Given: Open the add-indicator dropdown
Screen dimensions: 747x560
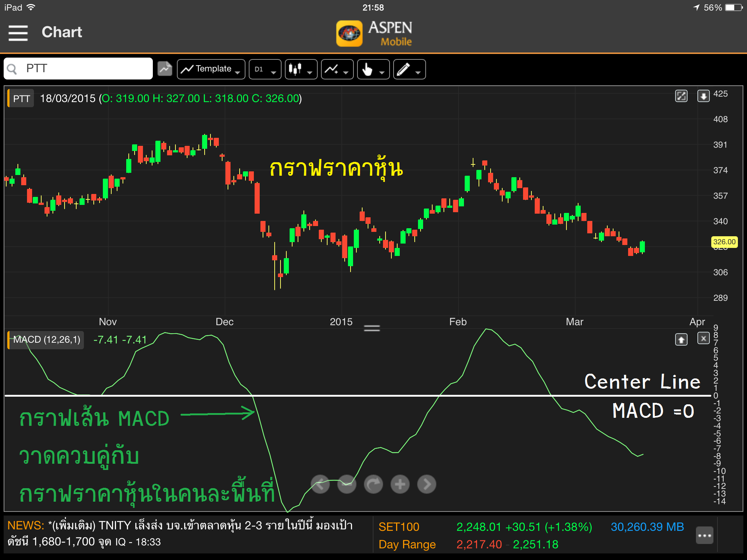Looking at the screenshot, I should click(337, 69).
